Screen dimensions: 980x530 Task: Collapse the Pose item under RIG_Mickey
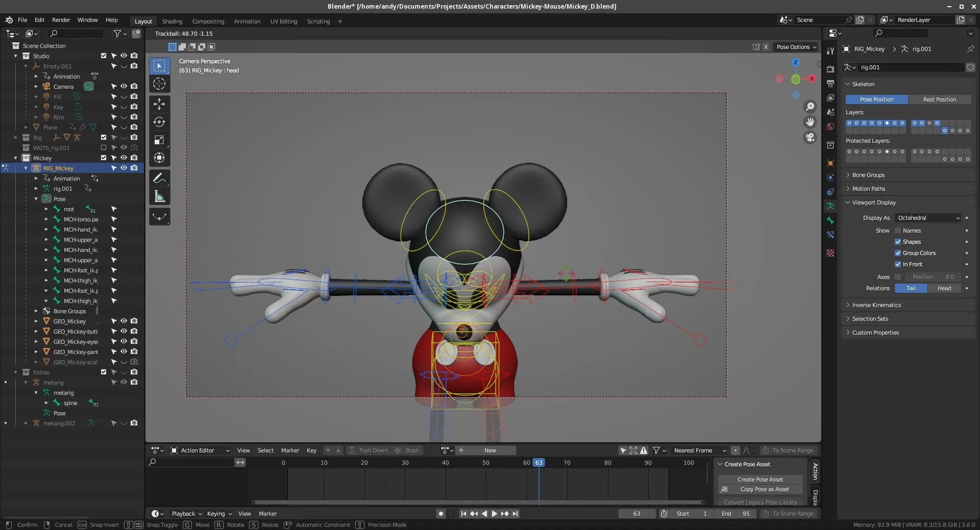(x=36, y=199)
